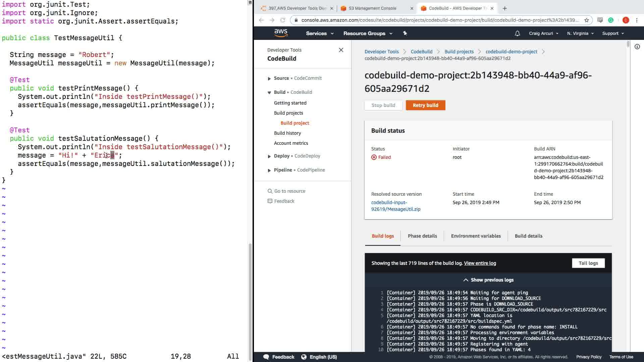Switch to the Phase details tab
644x362 pixels.
coord(422,236)
